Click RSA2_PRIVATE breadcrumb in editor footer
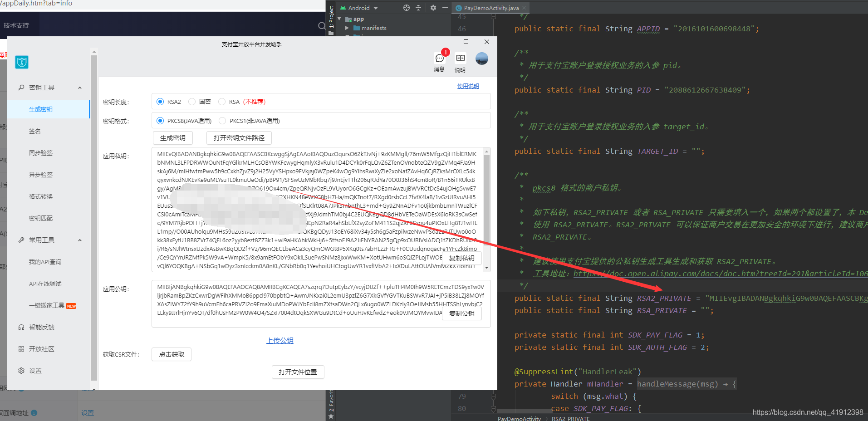The height and width of the screenshot is (421, 868). click(571, 418)
